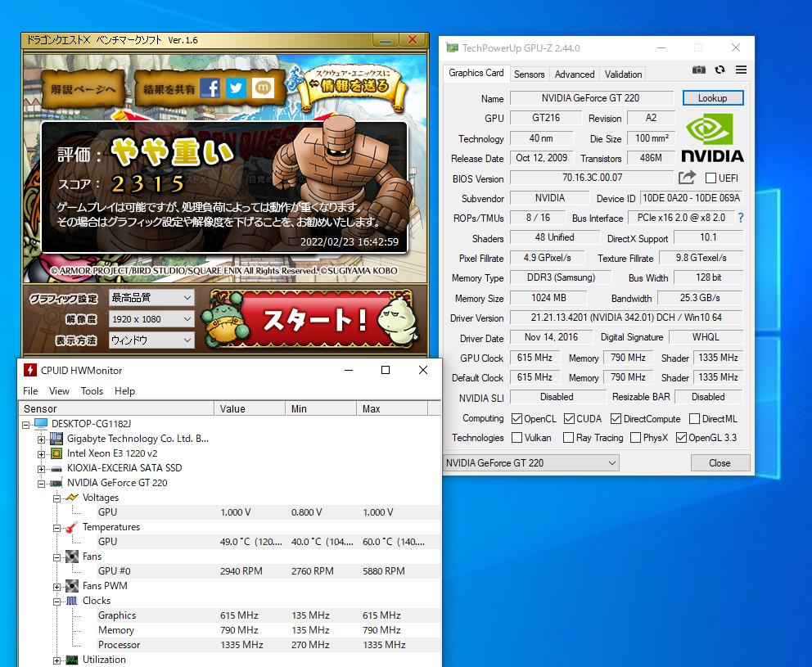The width and height of the screenshot is (812, 667).
Task: Click the Gigabyte motherboard icon
Action: 56,439
